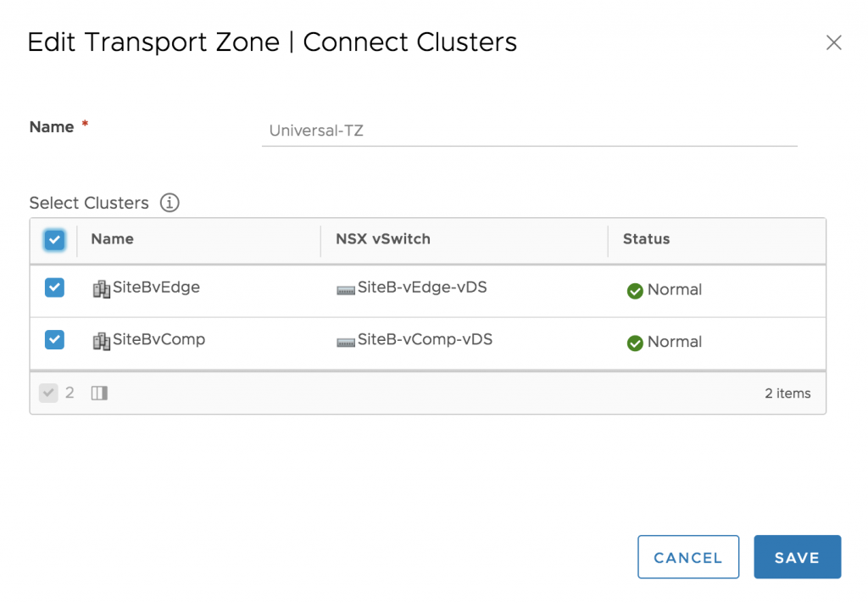
Task: Click the selected count checkbox in footer
Action: pyautogui.click(x=48, y=394)
